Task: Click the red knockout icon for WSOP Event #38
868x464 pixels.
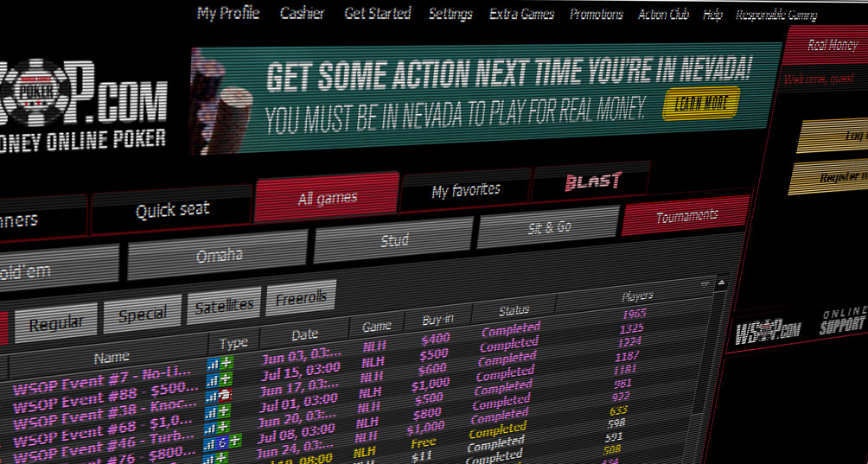Action: [226, 396]
